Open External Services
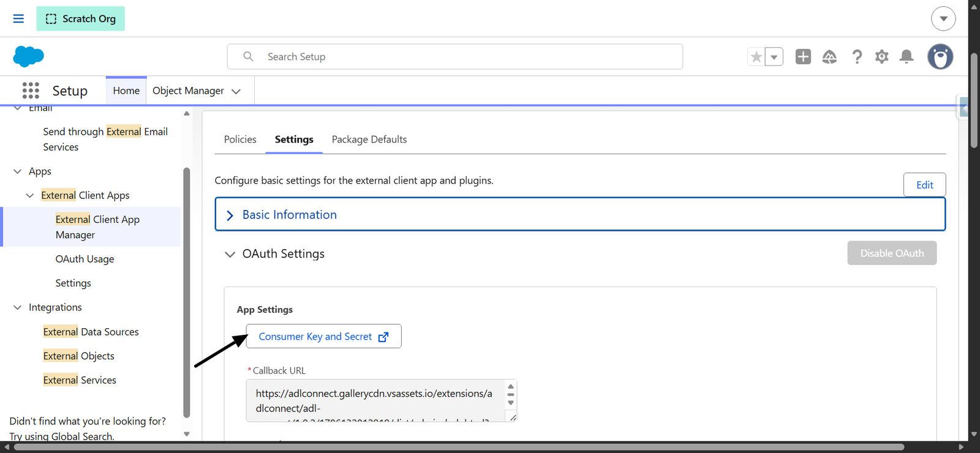This screenshot has height=453, width=980. point(80,380)
